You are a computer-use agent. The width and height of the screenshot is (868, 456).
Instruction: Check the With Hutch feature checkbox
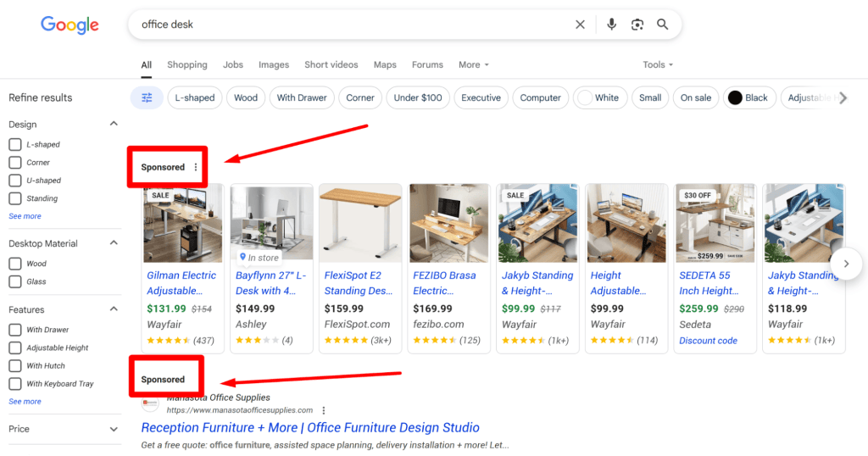coord(15,366)
